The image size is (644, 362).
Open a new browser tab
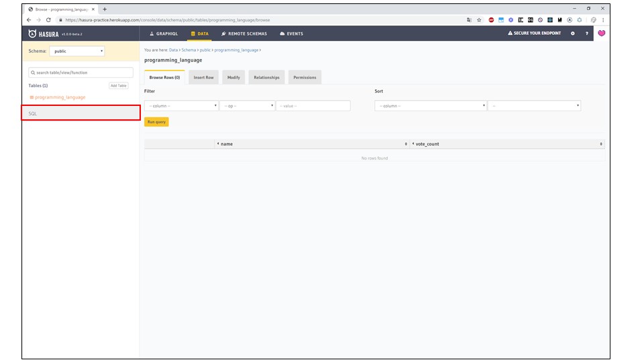[105, 9]
